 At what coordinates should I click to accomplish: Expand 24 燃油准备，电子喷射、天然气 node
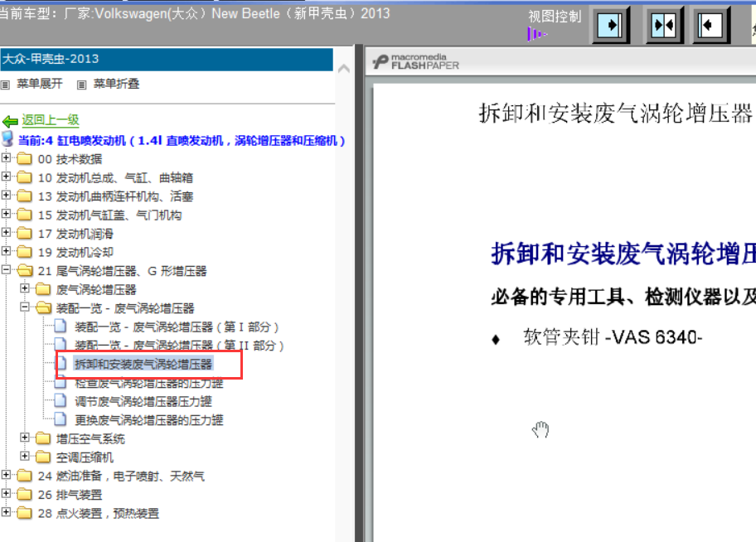click(x=6, y=475)
